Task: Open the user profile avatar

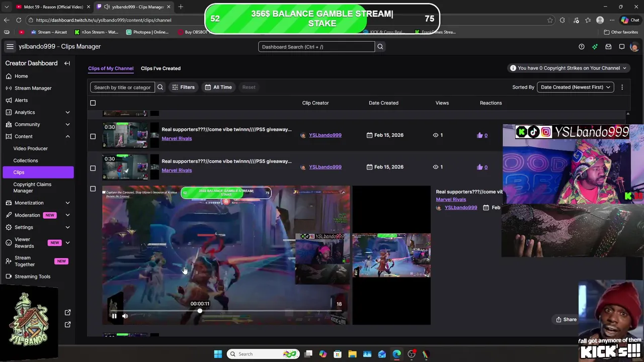Action: [x=634, y=47]
